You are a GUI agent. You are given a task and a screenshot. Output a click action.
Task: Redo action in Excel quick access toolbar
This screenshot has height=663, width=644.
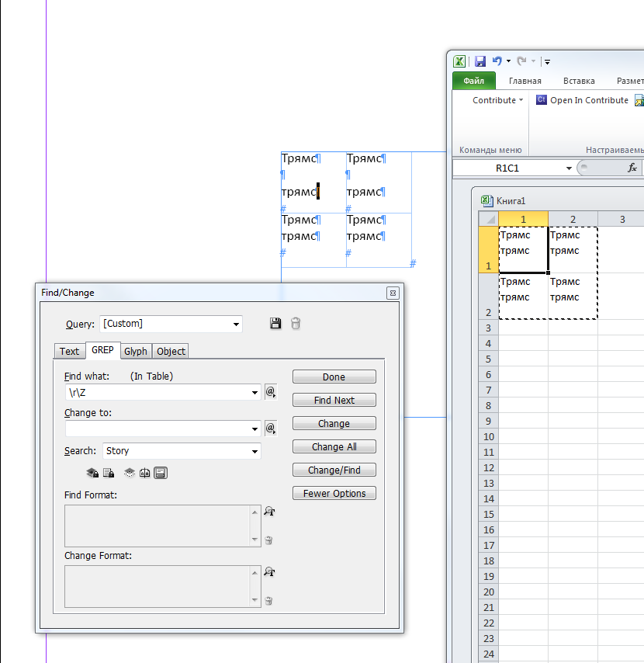click(522, 61)
